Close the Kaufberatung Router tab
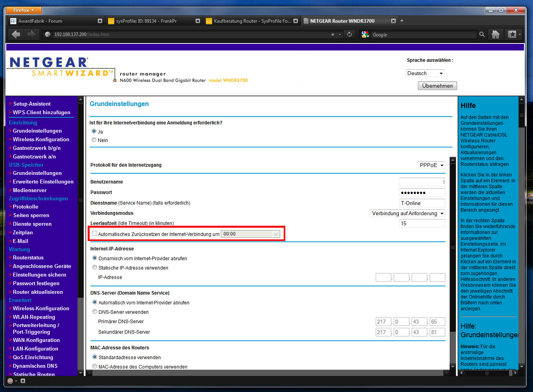The image size is (533, 392). tap(295, 21)
